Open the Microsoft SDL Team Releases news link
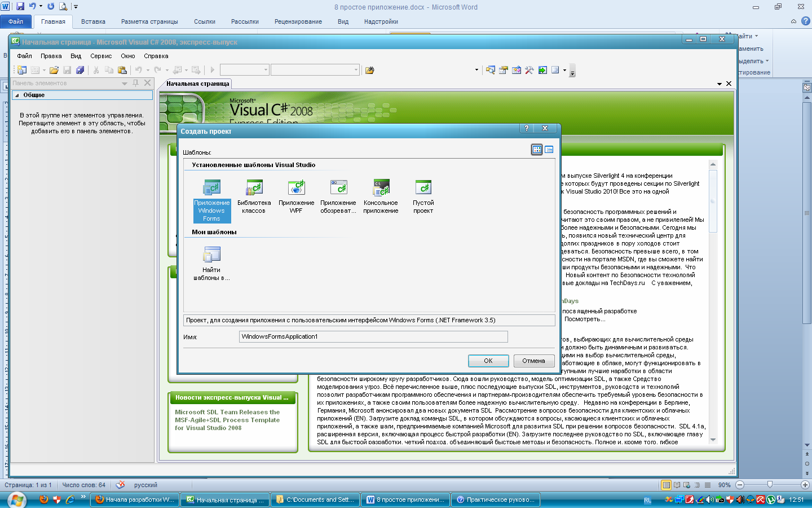 (x=227, y=420)
